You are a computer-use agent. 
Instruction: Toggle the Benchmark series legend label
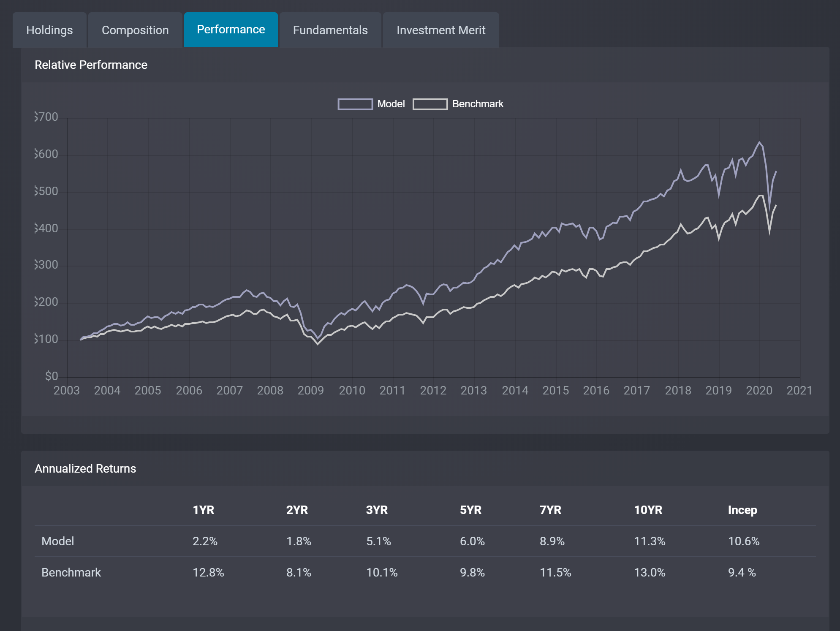pyautogui.click(x=478, y=104)
